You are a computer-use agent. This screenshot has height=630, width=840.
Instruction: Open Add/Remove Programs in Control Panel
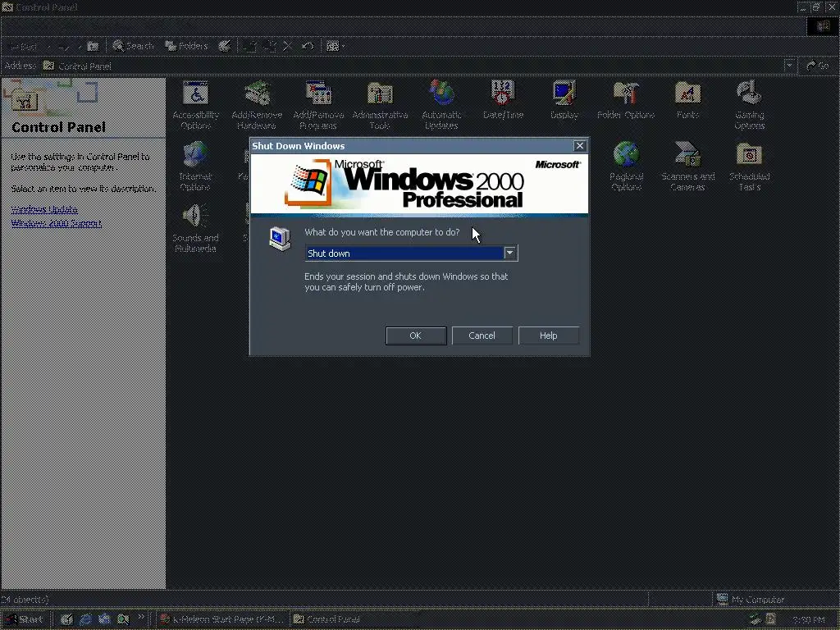[318, 105]
